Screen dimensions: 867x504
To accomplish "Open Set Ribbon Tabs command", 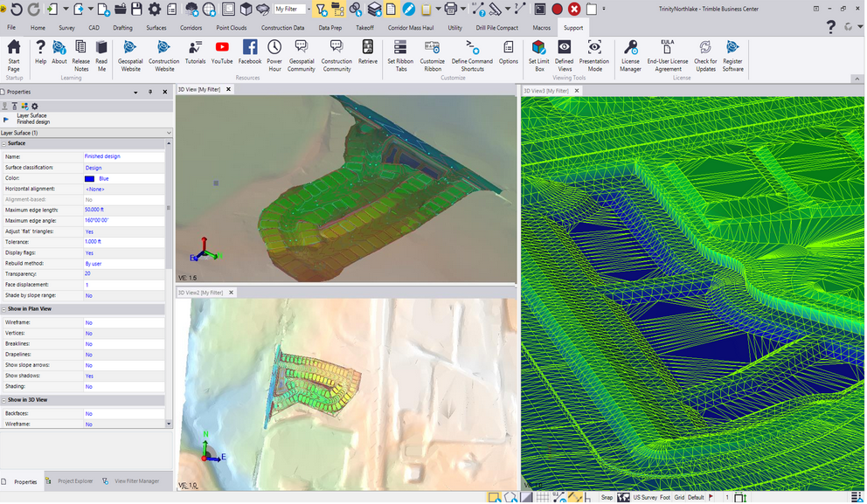I will coord(400,56).
